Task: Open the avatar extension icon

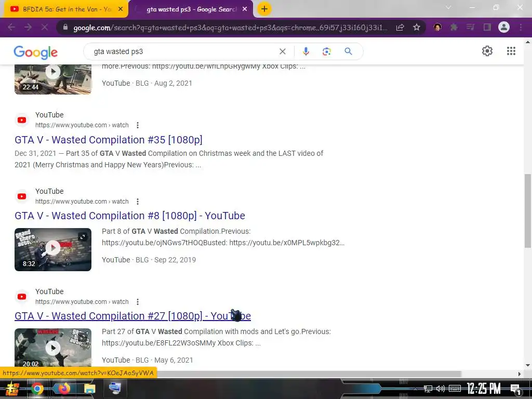Action: click(x=437, y=27)
